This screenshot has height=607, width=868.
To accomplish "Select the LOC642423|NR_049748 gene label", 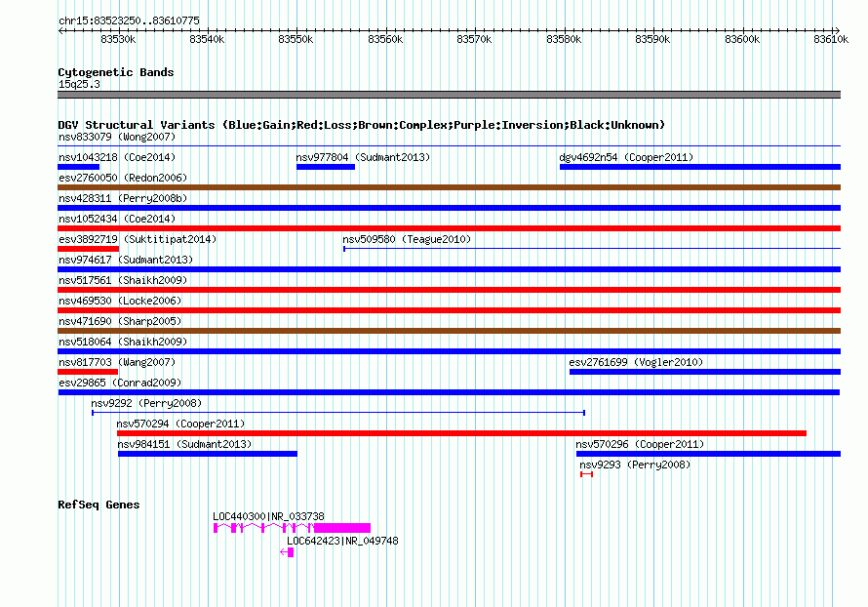I will tap(342, 541).
